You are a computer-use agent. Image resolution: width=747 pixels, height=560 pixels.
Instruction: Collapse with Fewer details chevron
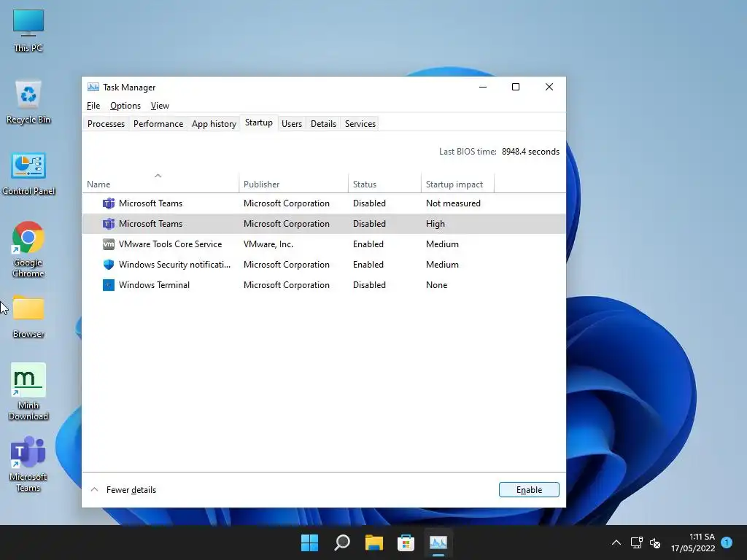tap(94, 489)
